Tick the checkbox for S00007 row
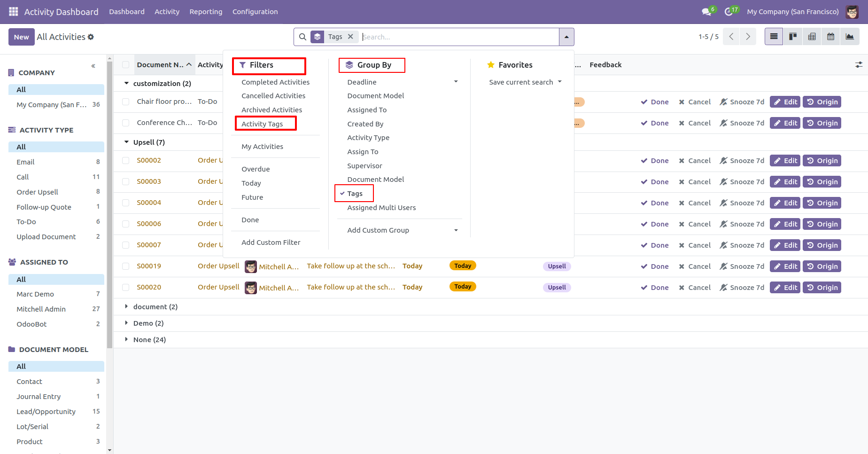 click(125, 245)
